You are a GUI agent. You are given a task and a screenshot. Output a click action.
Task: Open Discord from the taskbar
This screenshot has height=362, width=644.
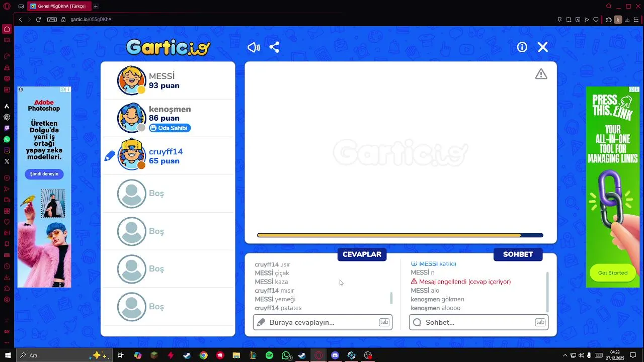335,355
